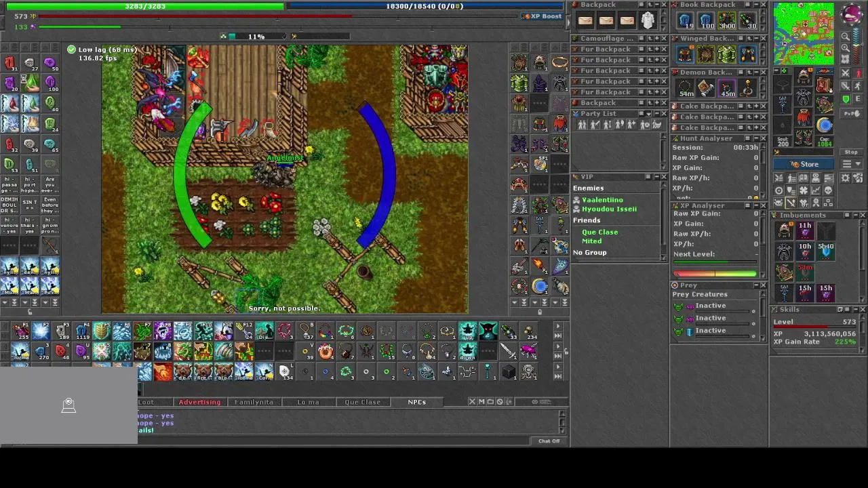Toggle the green shield secure mode
Viewport: 868px width, 488px height.
pyautogui.click(x=845, y=99)
